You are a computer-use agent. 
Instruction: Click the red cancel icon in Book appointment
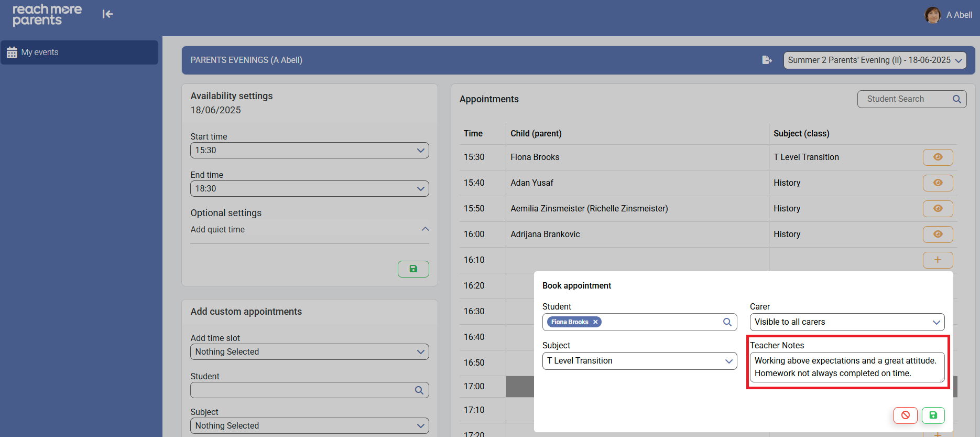[905, 415]
